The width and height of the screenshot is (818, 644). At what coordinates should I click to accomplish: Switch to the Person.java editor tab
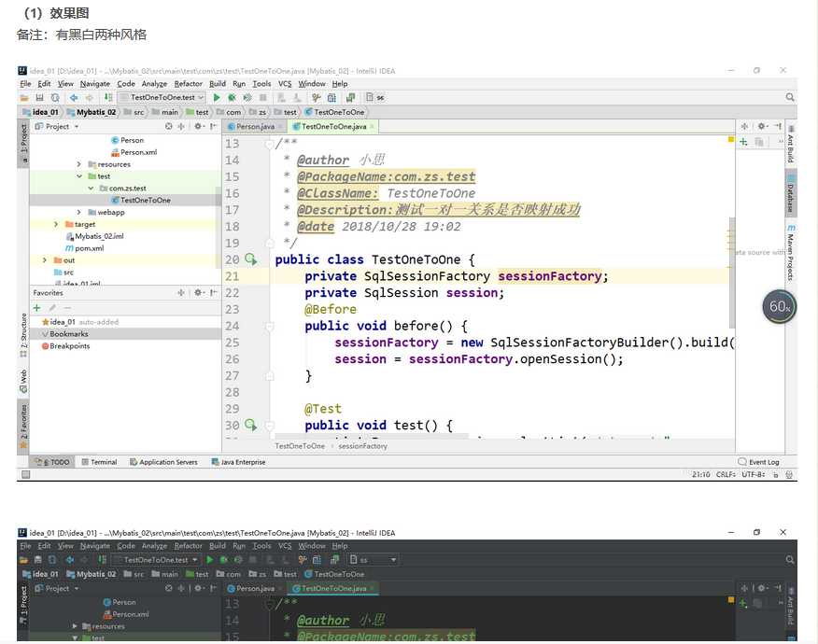tap(254, 126)
